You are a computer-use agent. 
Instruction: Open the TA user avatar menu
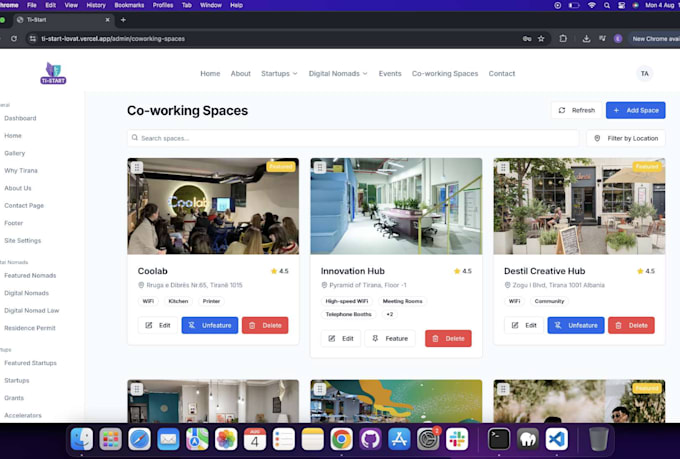tap(644, 73)
